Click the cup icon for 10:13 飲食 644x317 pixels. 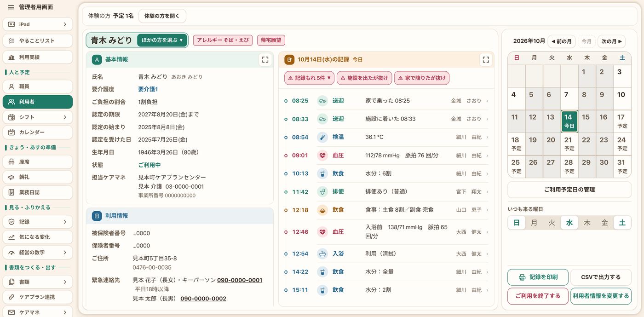tap(322, 173)
